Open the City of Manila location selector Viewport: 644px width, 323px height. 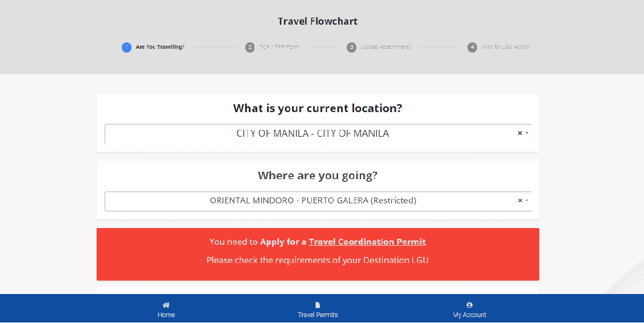[x=312, y=134]
